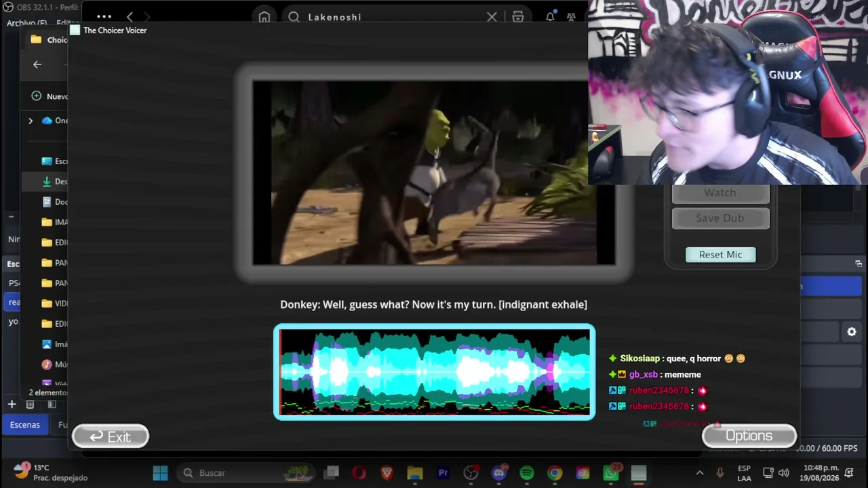
Task: Click the Shrek video preview
Action: [433, 173]
